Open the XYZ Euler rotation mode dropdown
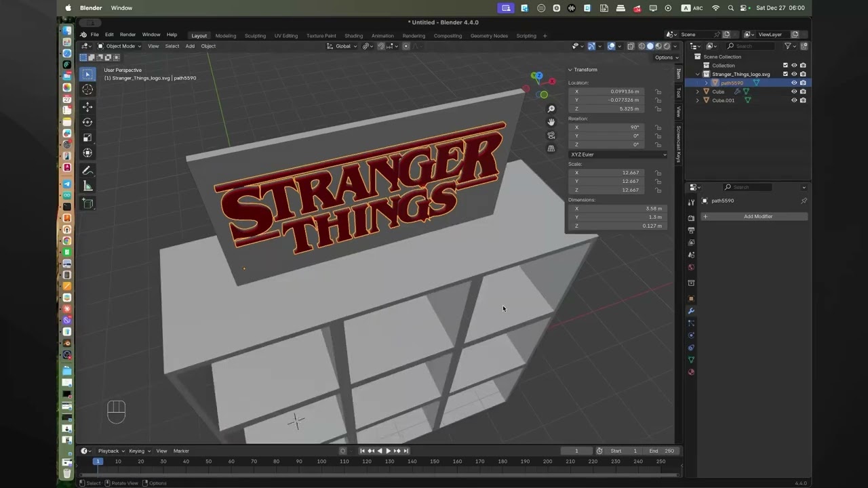The image size is (868, 488). [618, 155]
